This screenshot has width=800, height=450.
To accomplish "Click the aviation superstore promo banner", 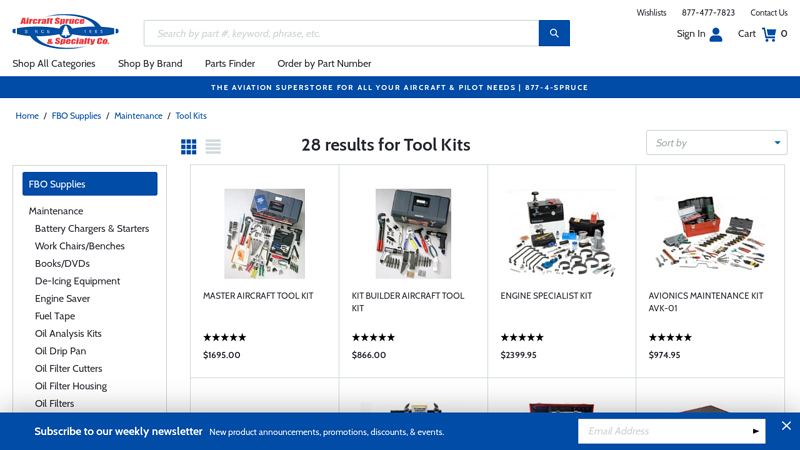I will pos(400,87).
